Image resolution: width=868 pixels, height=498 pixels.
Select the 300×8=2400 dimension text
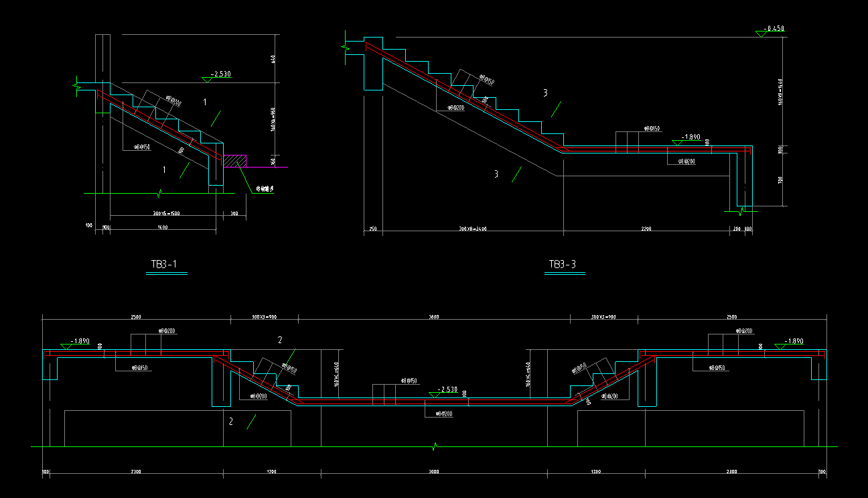click(x=472, y=229)
